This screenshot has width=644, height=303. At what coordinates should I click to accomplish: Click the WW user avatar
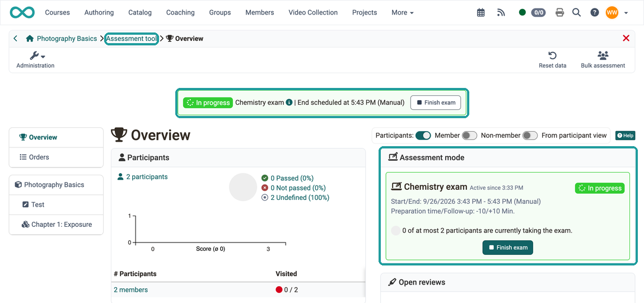(612, 13)
